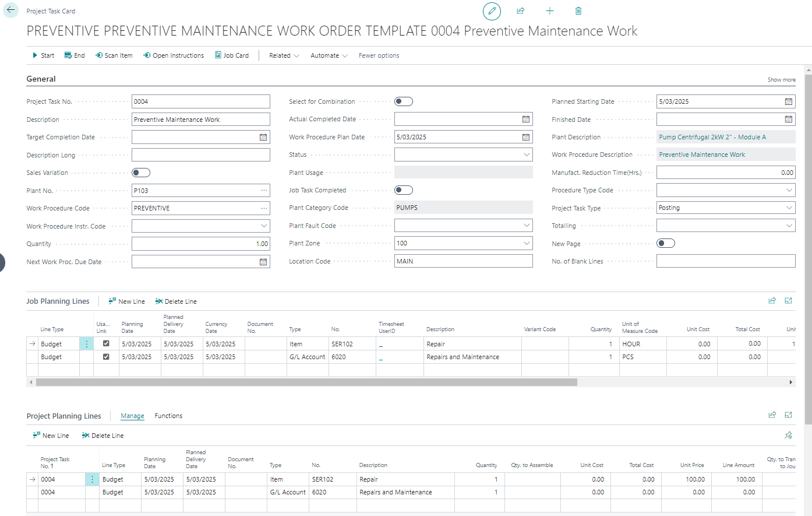Image resolution: width=812 pixels, height=516 pixels.
Task: Expand Project Planning Lines to full page
Action: pos(788,415)
